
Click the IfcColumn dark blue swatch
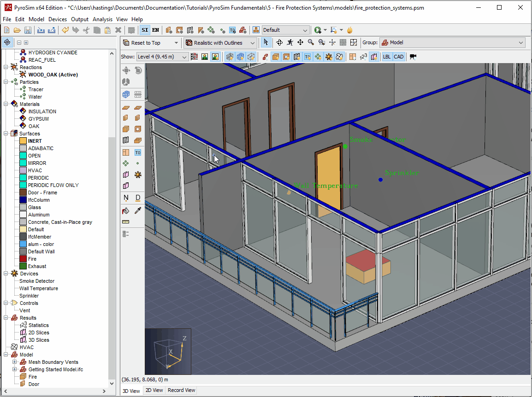[x=23, y=200]
